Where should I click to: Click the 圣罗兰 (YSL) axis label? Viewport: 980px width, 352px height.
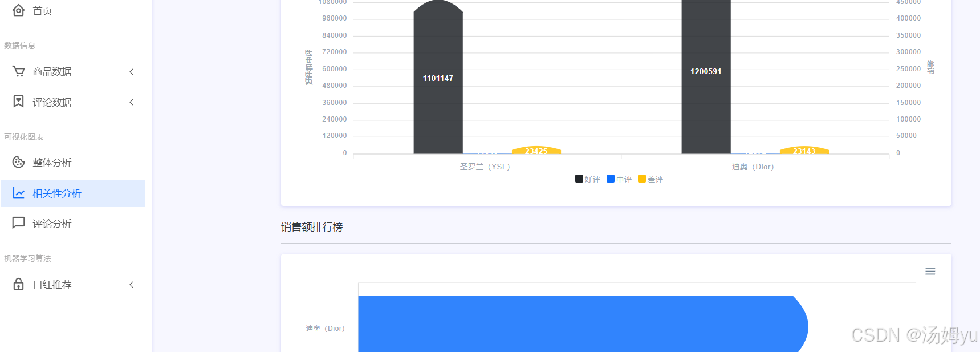[485, 167]
